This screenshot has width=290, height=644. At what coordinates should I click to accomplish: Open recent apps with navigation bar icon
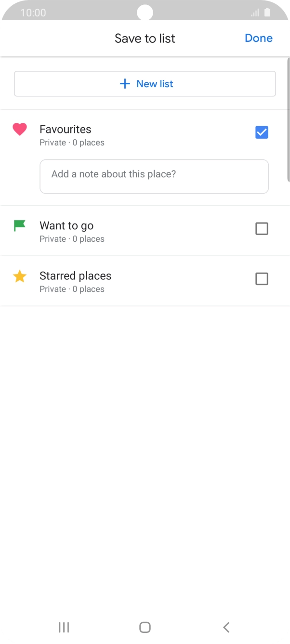(64, 627)
